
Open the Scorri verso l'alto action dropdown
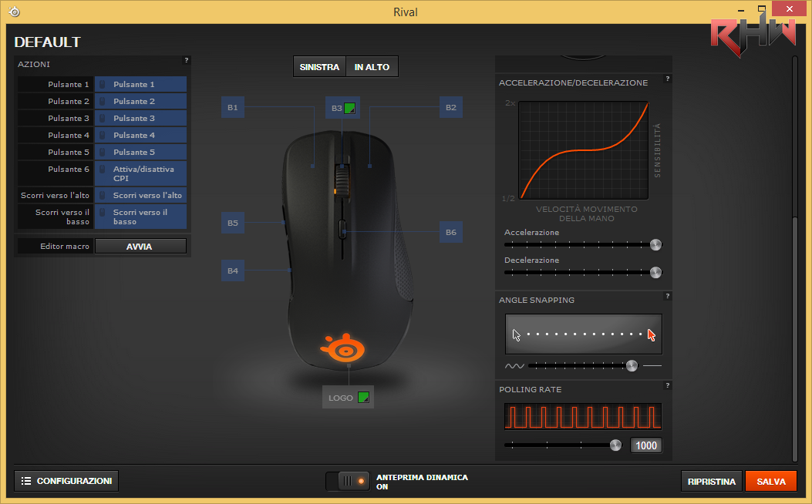coord(140,196)
